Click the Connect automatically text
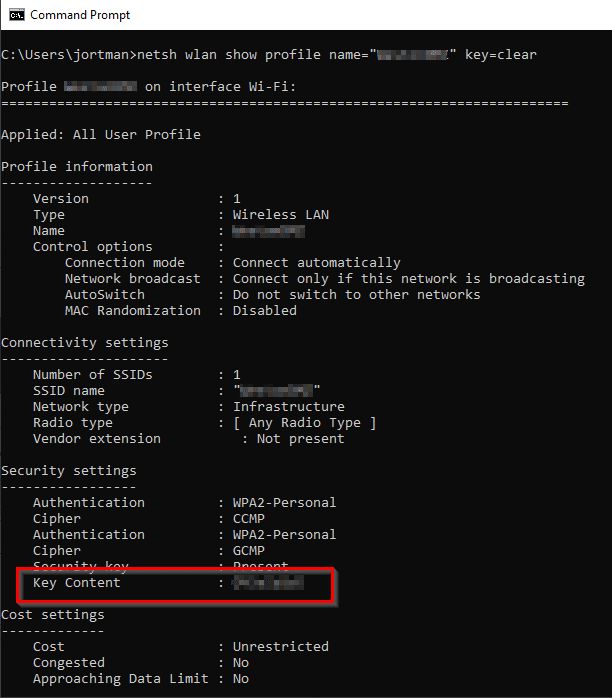The width and height of the screenshot is (612, 698). coord(316,263)
